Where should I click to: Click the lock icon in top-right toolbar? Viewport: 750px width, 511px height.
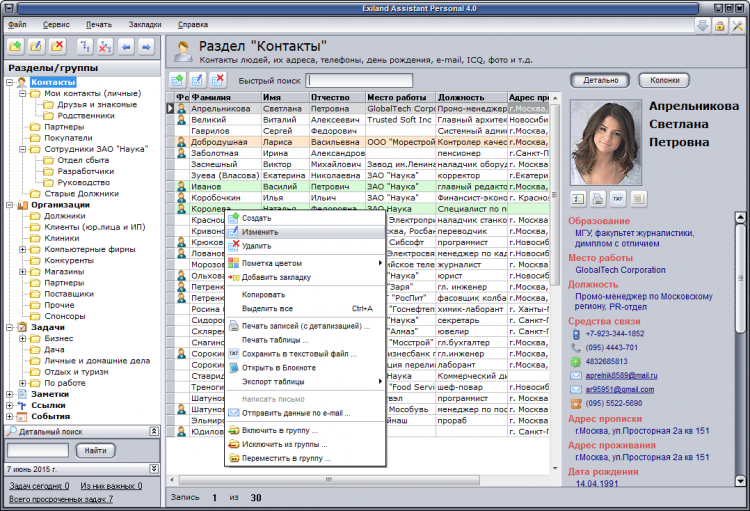point(721,25)
